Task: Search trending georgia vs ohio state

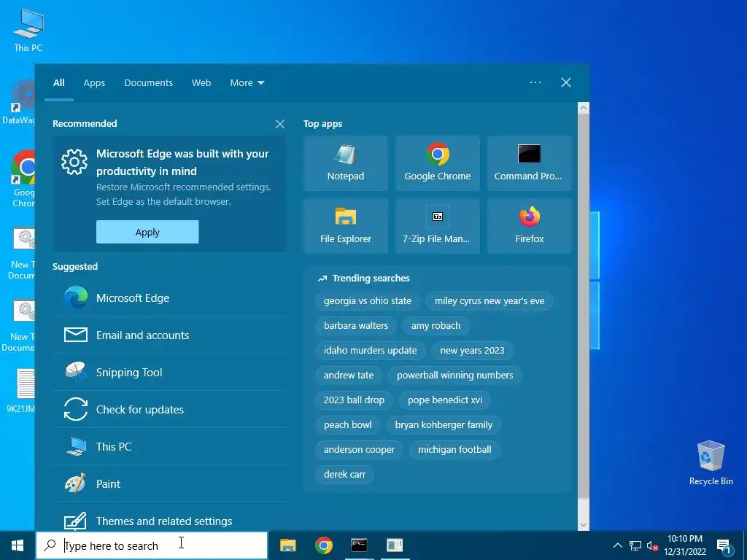Action: [x=368, y=301]
